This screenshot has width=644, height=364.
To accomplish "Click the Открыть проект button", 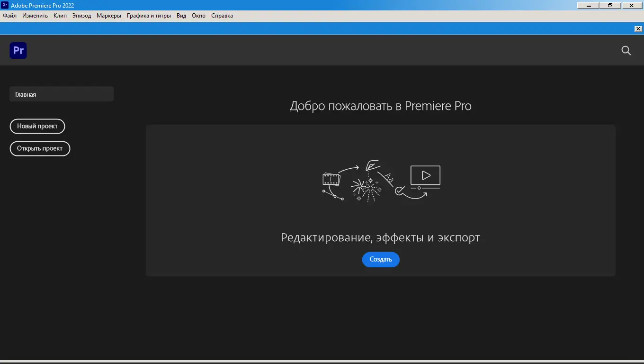I will click(x=40, y=148).
